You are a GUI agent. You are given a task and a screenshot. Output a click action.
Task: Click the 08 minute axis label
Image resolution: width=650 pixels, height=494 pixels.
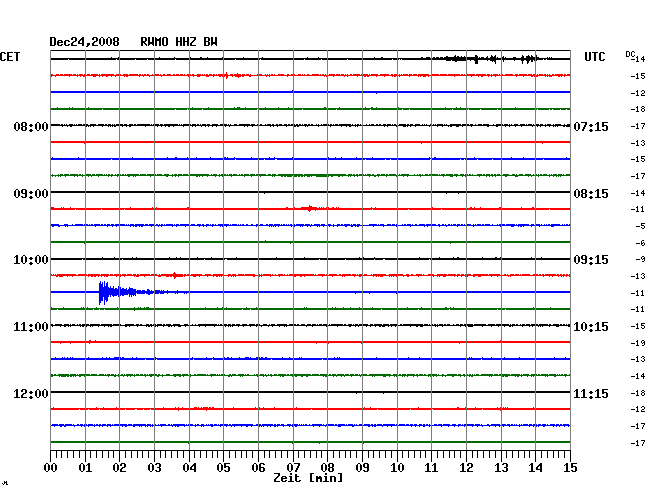pos(327,467)
